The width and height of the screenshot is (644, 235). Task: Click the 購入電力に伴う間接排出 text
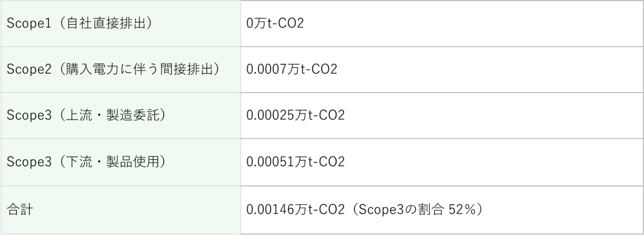coord(138,70)
